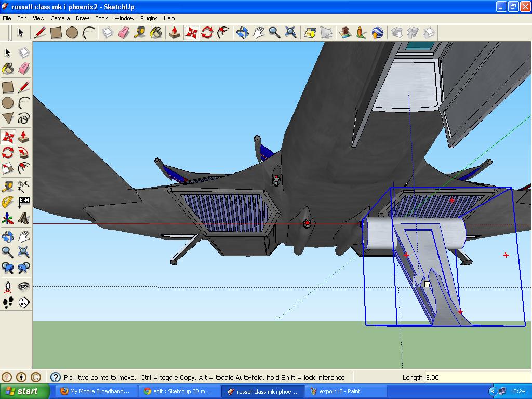The height and width of the screenshot is (399, 532).
Task: Go to Previous view in left toolbar
Action: tap(8, 268)
